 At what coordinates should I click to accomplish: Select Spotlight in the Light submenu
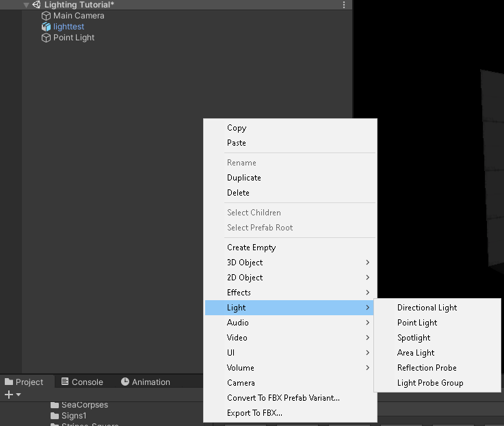[414, 338]
